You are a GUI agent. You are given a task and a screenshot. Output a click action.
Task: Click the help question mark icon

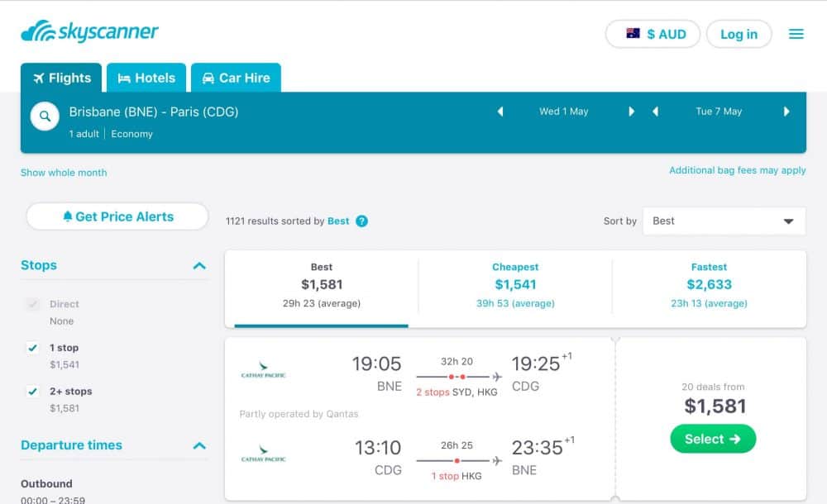(362, 221)
